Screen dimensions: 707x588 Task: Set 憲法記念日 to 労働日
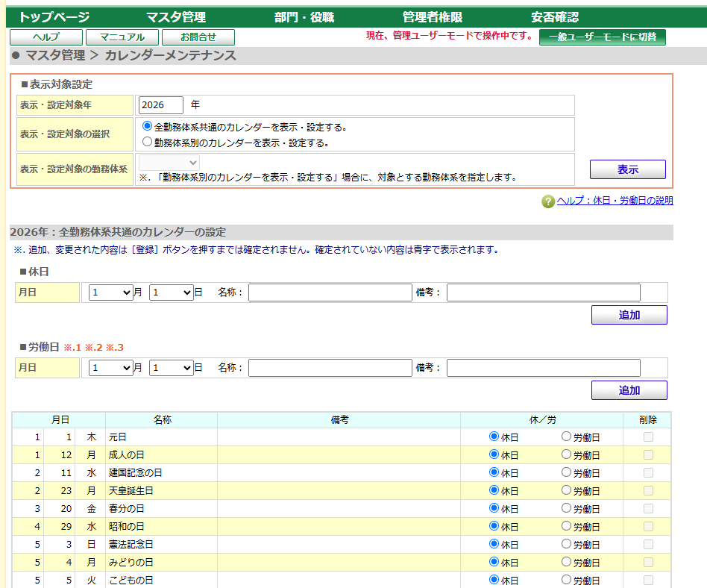(566, 544)
